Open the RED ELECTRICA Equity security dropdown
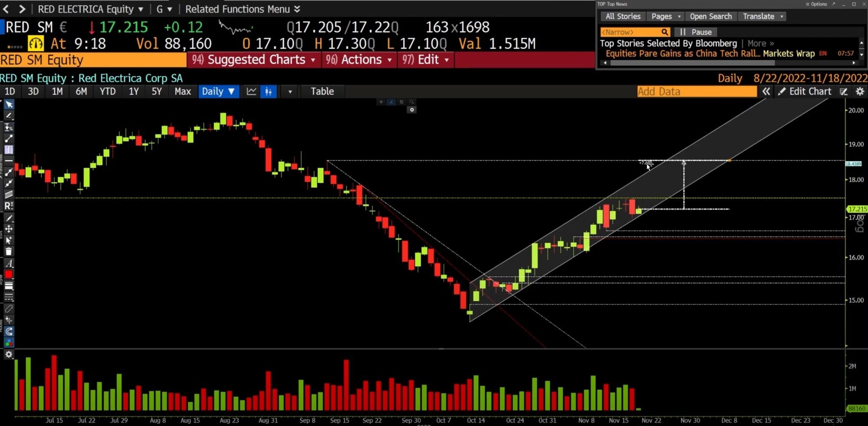The height and width of the screenshot is (426, 868). (x=90, y=9)
